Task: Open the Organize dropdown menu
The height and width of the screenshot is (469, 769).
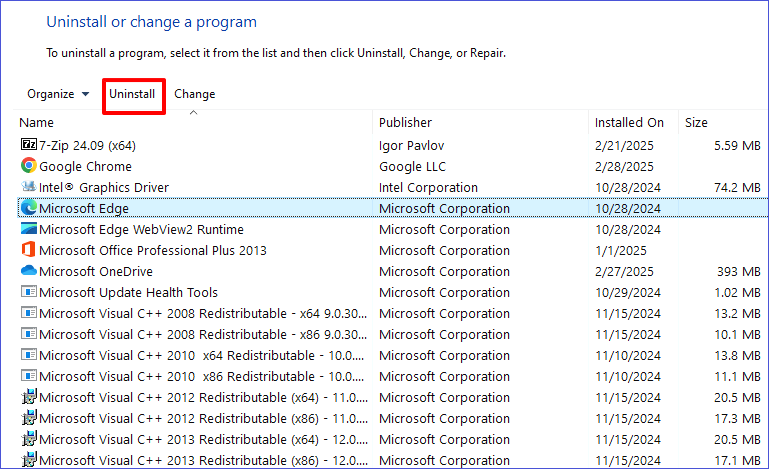Action: click(x=58, y=94)
